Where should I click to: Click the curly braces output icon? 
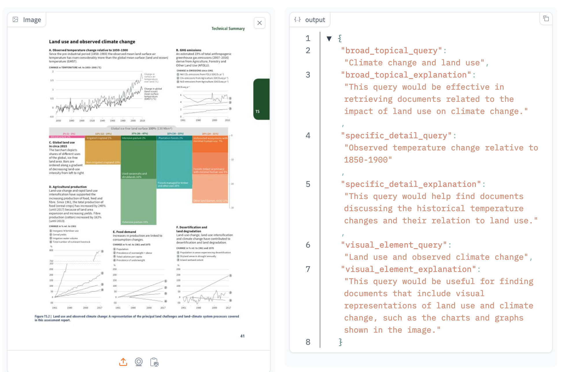click(x=297, y=20)
